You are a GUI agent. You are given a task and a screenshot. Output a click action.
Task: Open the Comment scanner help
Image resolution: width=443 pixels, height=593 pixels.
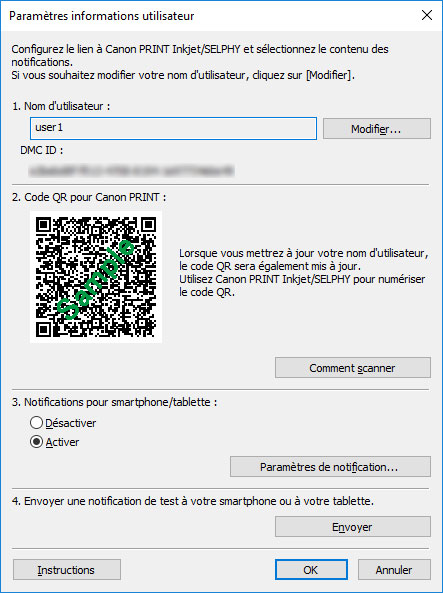pos(353,368)
